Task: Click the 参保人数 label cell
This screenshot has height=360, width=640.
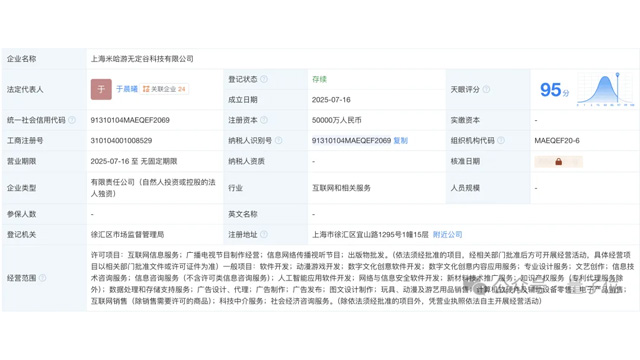Action: (44, 214)
